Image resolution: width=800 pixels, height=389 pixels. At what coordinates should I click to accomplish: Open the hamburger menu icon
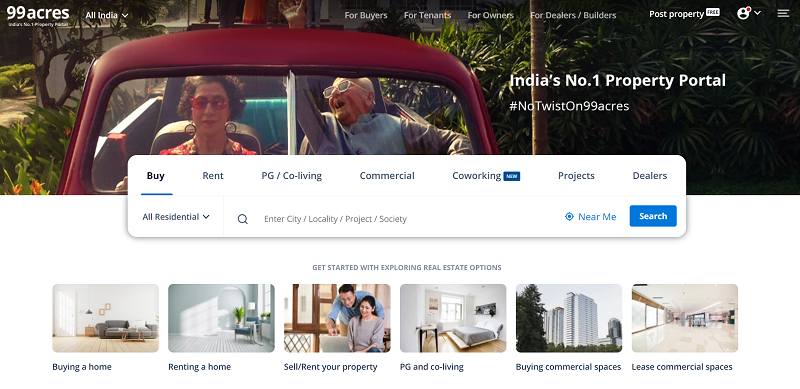pyautogui.click(x=783, y=14)
